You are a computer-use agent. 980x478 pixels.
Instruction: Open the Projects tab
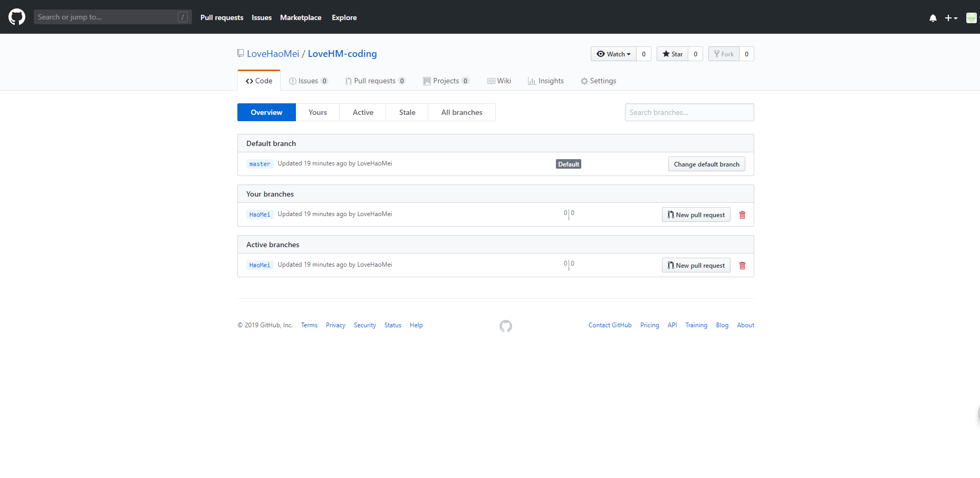point(446,81)
